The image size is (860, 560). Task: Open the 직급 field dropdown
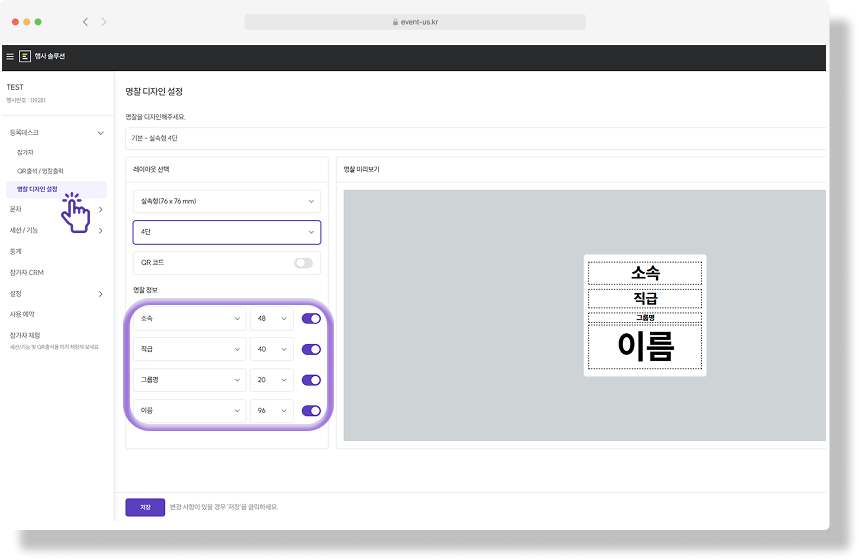pos(189,349)
